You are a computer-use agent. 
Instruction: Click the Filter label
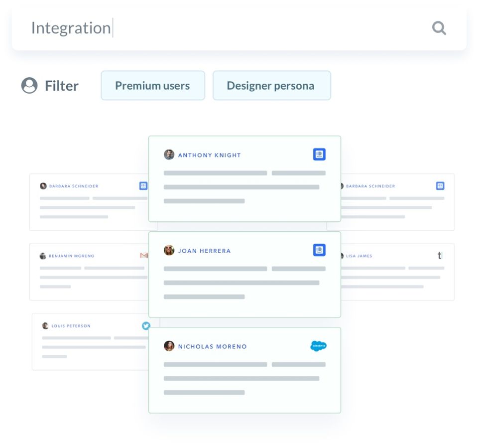pos(62,86)
